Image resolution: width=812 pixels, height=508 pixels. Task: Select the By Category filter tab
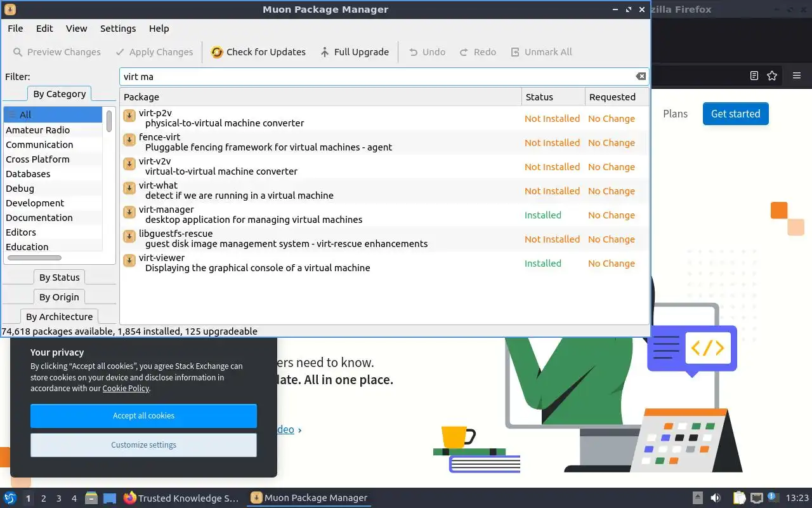[59, 93]
